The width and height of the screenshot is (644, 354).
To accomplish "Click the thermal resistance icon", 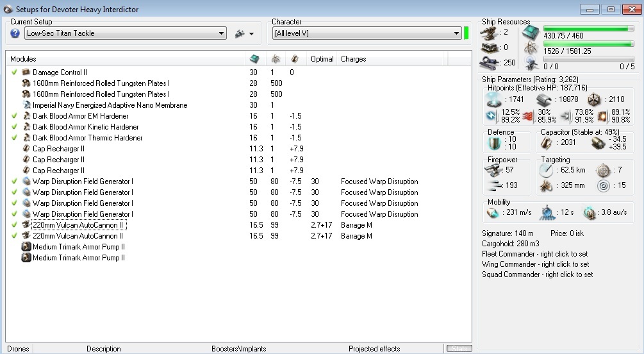I will pos(528,116).
